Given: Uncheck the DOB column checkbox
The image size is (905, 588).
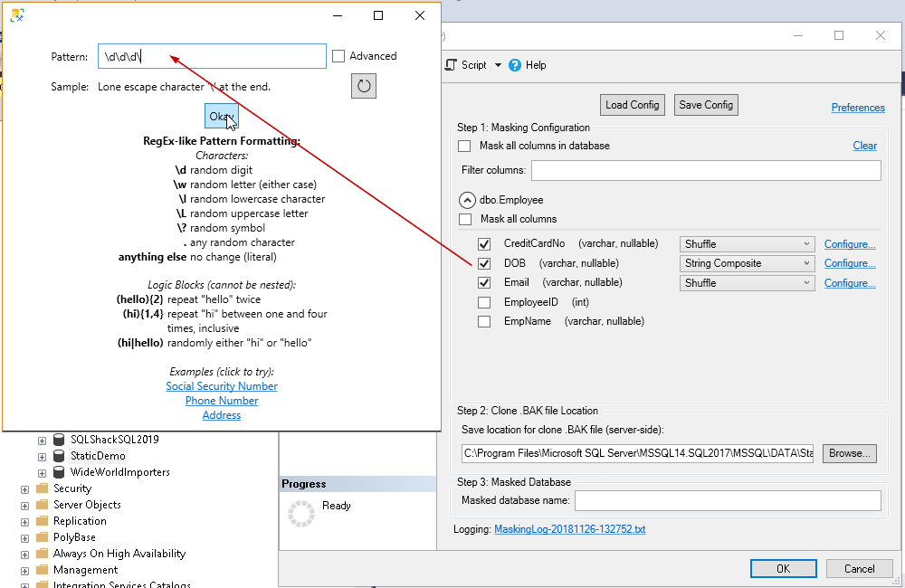Looking at the screenshot, I should click(x=484, y=264).
